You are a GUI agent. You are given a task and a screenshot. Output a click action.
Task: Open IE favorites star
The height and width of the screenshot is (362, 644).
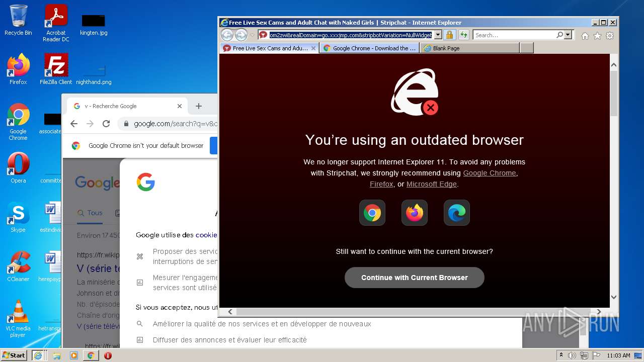pos(597,35)
